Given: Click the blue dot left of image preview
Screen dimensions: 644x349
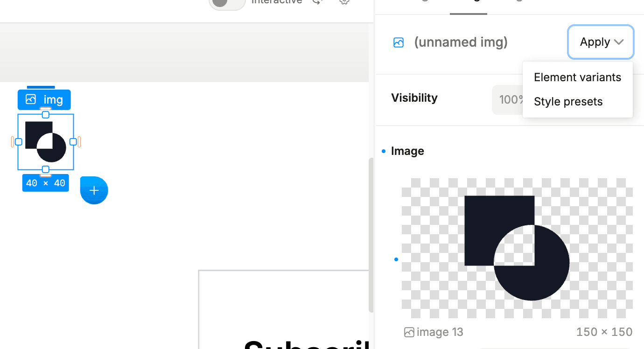Looking at the screenshot, I should pyautogui.click(x=396, y=259).
